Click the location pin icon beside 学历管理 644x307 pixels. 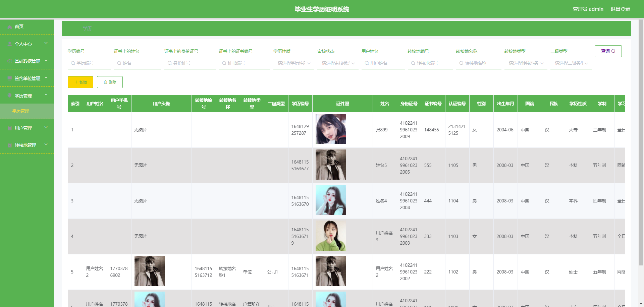10,96
